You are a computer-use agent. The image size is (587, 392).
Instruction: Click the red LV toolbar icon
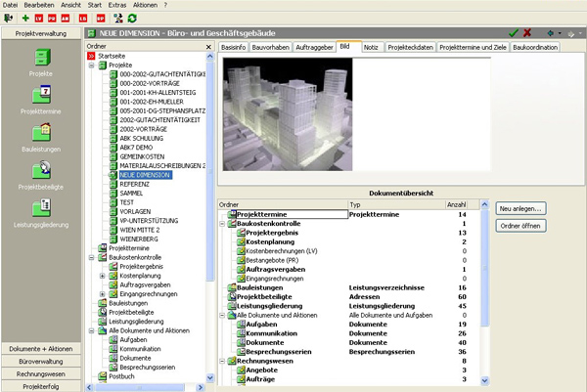tap(39, 18)
